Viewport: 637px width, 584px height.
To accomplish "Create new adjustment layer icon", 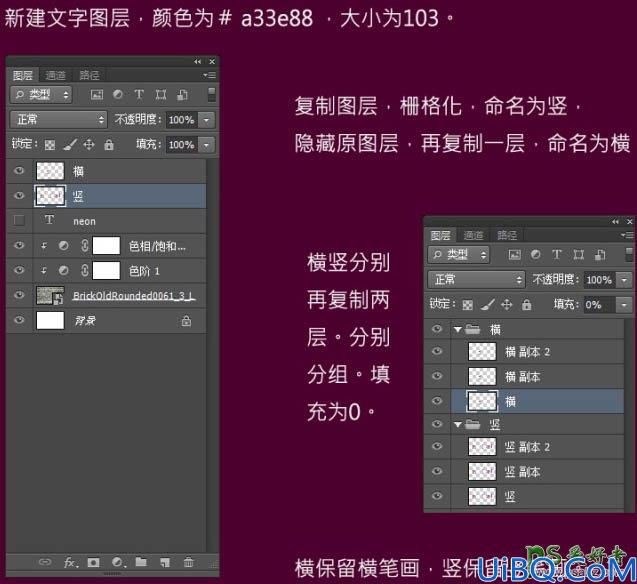I will (x=118, y=562).
